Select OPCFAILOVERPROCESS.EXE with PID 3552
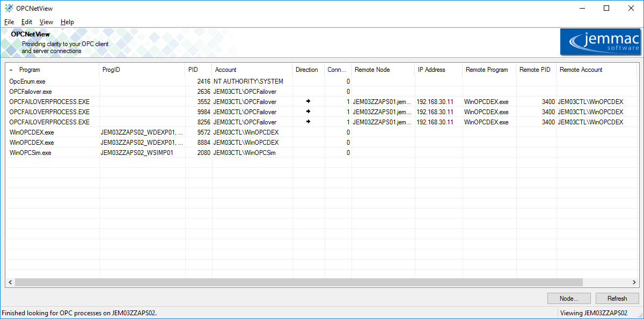Viewport: 644px width, 319px height. coord(321,101)
